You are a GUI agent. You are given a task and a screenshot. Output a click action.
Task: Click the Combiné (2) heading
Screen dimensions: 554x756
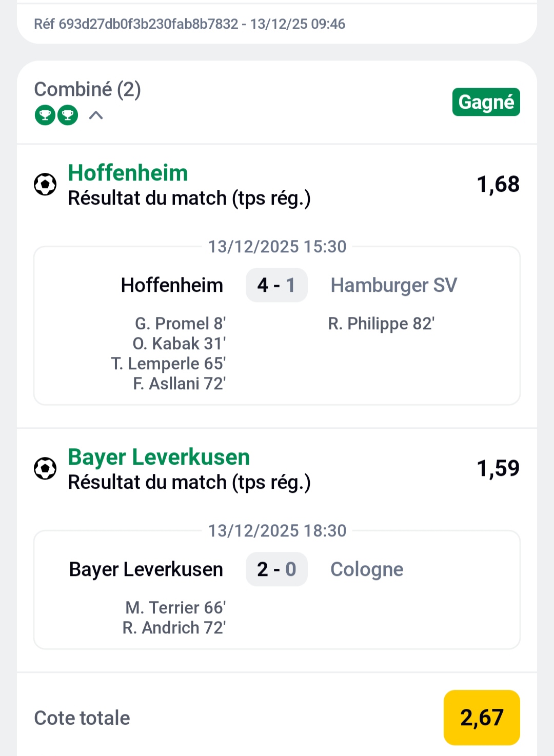point(87,89)
